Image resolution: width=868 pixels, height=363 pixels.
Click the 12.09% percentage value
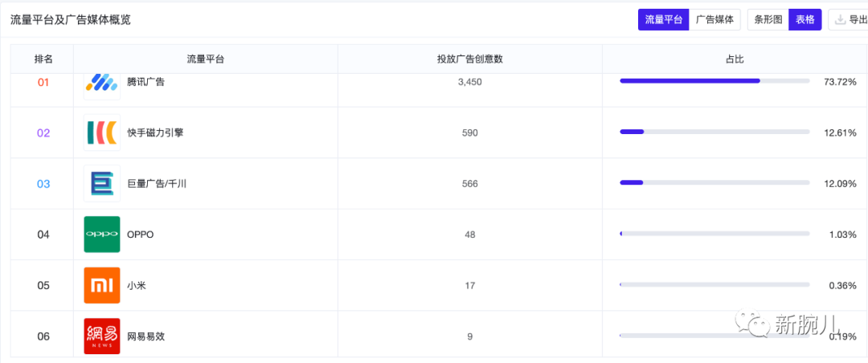click(841, 184)
